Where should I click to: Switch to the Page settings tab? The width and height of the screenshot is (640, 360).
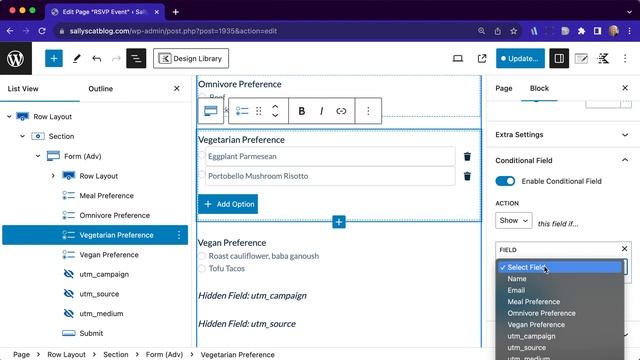point(504,88)
